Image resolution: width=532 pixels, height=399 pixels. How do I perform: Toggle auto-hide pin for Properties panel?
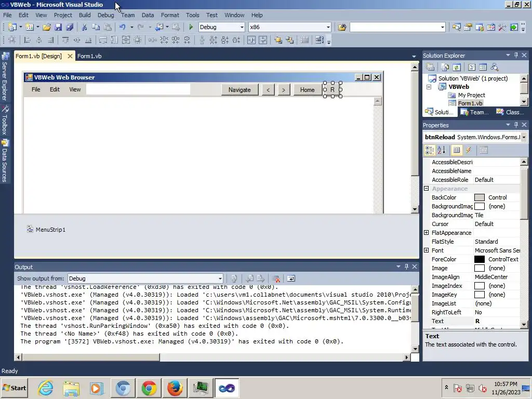coord(516,125)
